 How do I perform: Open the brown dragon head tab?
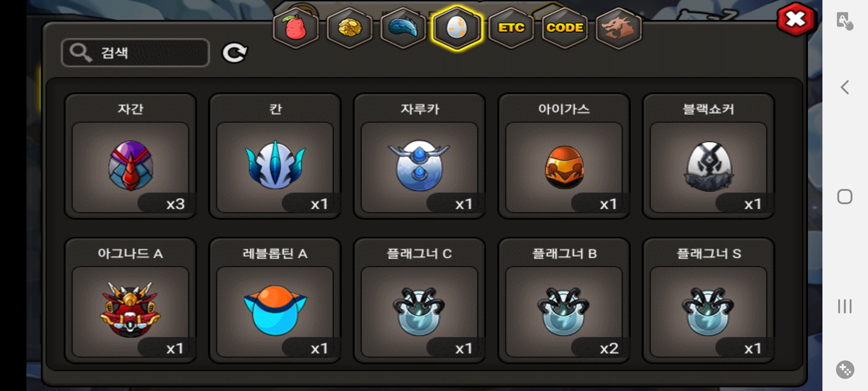pyautogui.click(x=618, y=28)
